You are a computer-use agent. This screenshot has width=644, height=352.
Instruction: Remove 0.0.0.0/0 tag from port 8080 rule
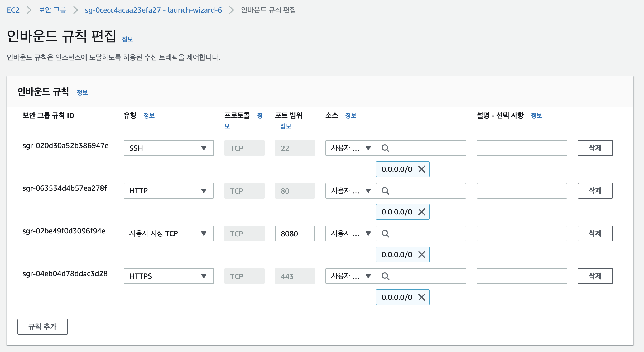(421, 255)
